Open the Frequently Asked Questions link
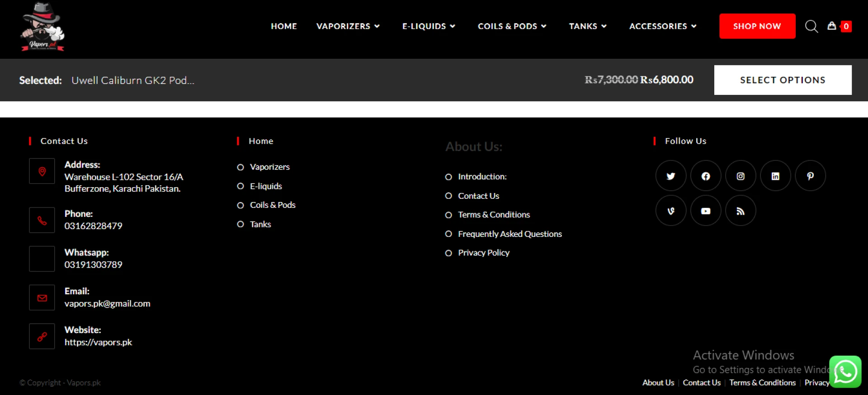Viewport: 868px width, 395px height. click(x=509, y=234)
